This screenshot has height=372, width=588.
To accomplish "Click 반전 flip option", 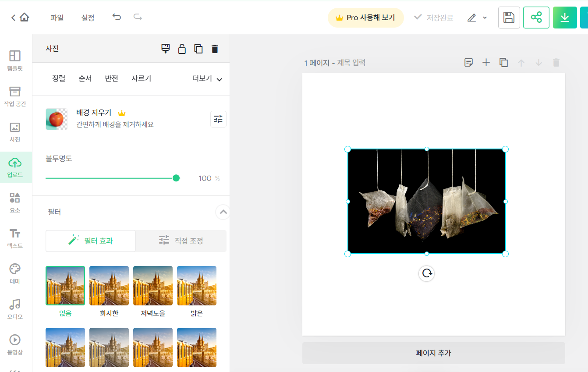I will click(111, 78).
